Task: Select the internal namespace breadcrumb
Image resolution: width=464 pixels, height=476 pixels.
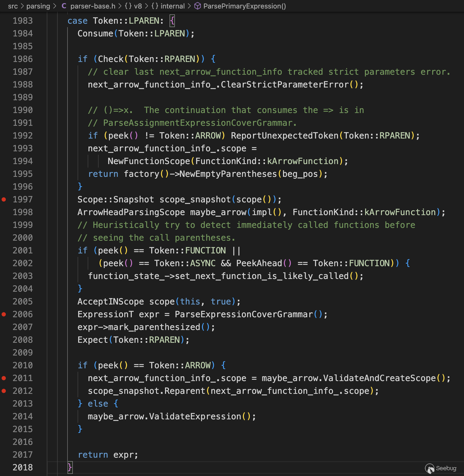Action: pyautogui.click(x=172, y=6)
